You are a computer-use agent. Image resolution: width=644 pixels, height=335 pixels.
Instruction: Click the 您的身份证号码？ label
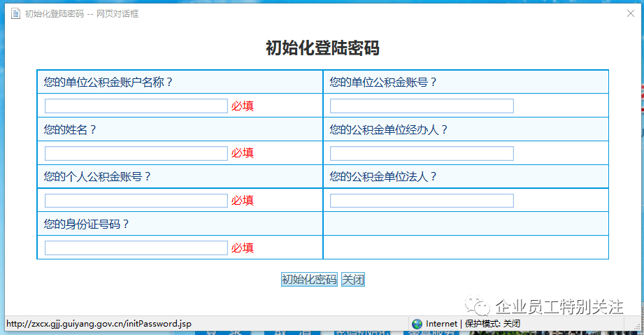click(87, 224)
